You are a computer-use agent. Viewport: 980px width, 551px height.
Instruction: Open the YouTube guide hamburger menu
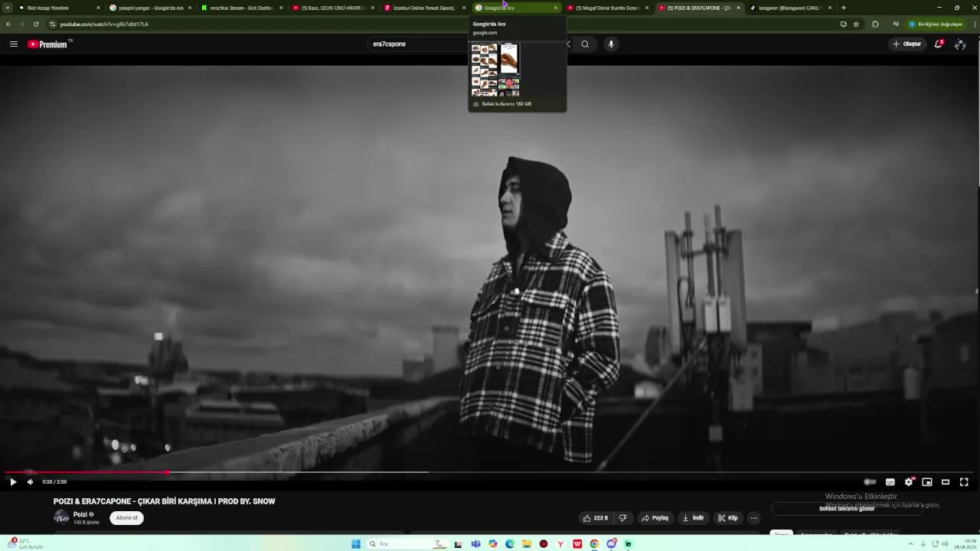13,44
